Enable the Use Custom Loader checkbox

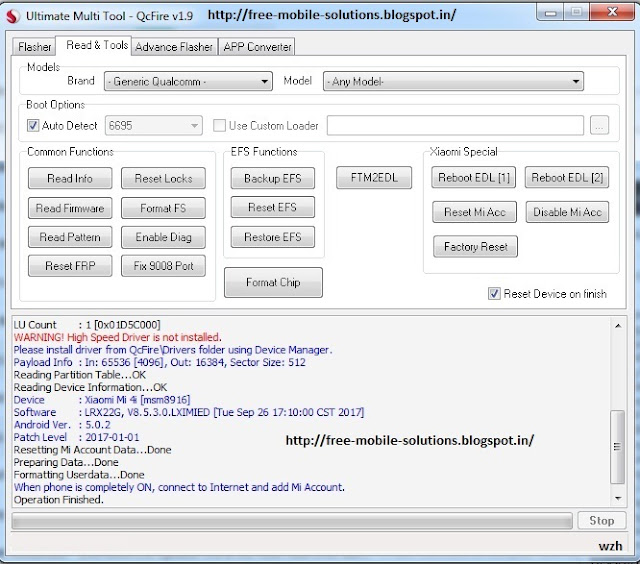pyautogui.click(x=219, y=125)
